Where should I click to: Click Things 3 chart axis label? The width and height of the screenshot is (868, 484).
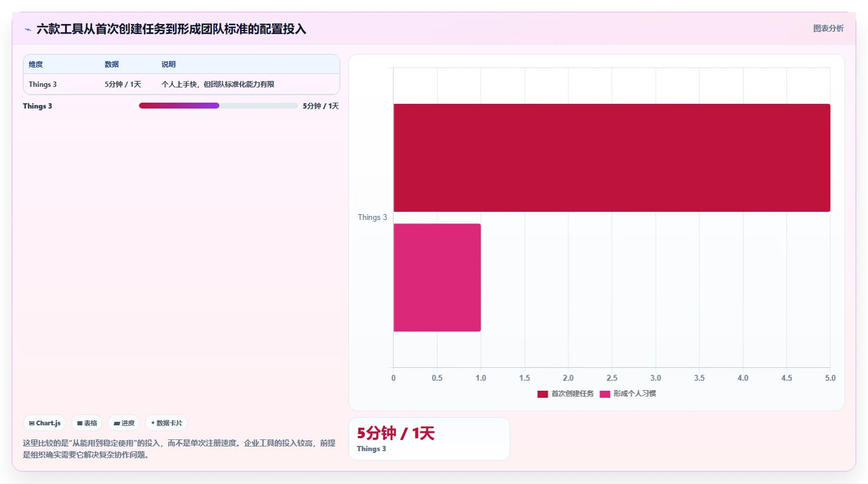pos(372,217)
